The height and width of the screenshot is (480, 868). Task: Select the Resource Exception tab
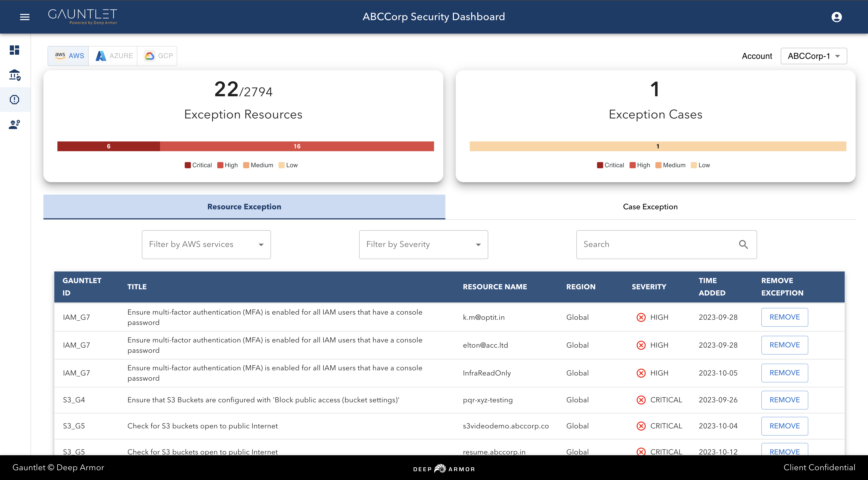pos(244,206)
